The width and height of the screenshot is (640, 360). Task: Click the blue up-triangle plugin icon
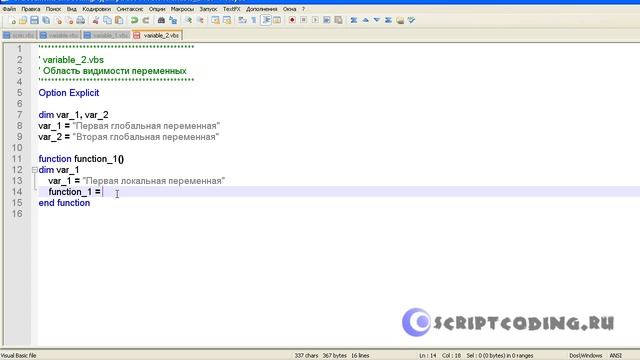365,20
